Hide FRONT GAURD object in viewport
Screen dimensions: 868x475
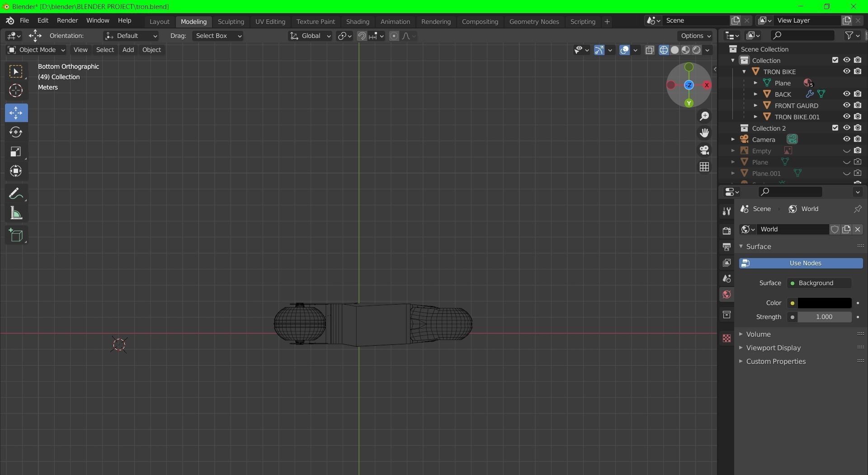pos(847,105)
